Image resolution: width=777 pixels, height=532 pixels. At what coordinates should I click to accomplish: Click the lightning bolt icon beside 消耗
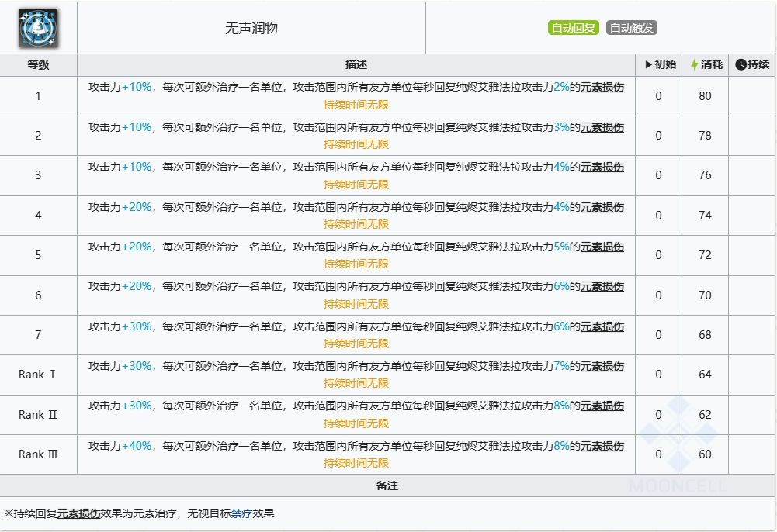695,65
